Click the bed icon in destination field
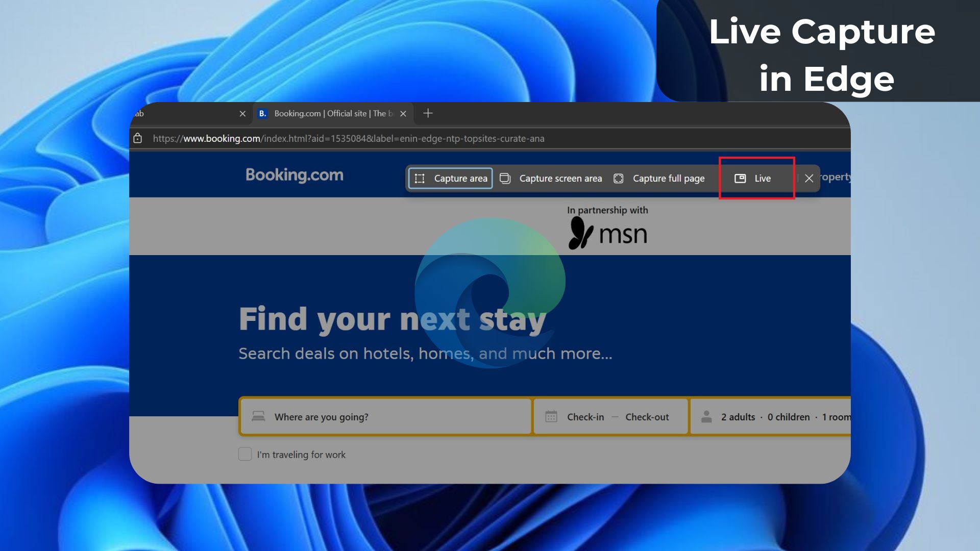The height and width of the screenshot is (551, 980). point(258,416)
